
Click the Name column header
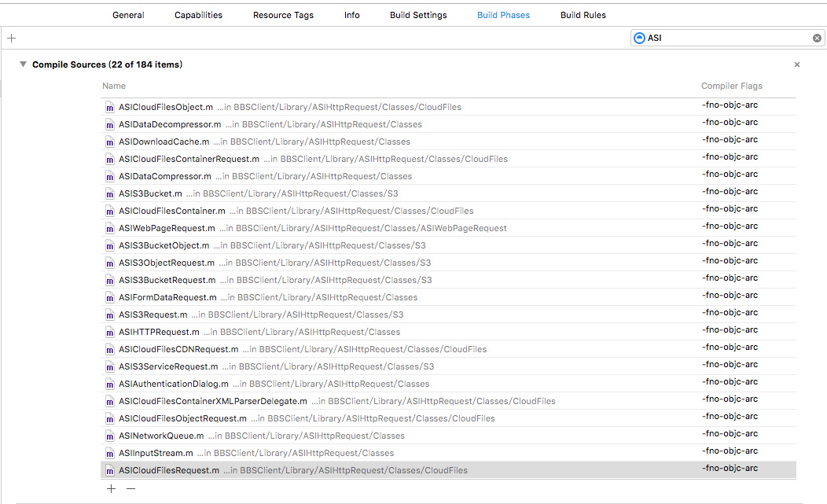click(x=114, y=86)
